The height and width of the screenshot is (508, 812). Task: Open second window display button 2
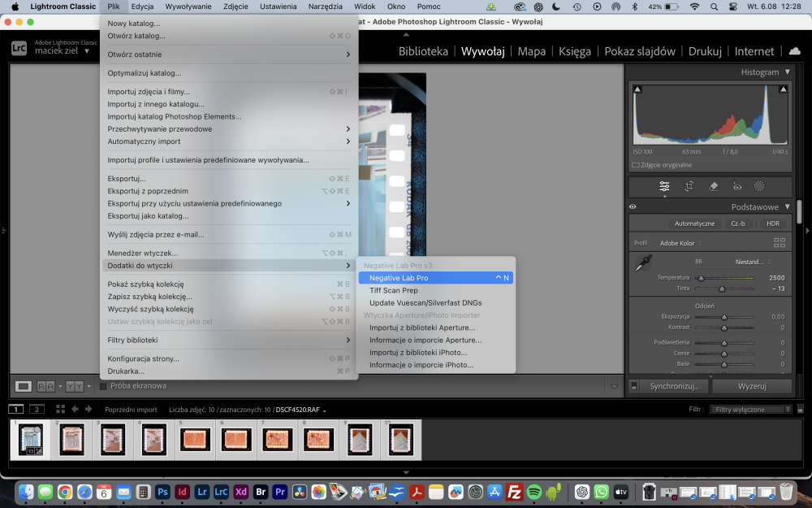click(x=37, y=409)
